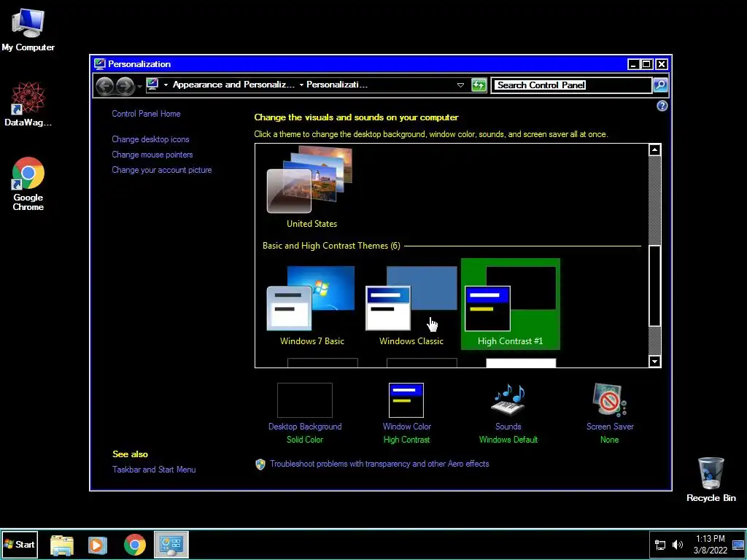Image resolution: width=747 pixels, height=560 pixels.
Task: Open the Recycle Bin on desktop
Action: click(x=711, y=480)
